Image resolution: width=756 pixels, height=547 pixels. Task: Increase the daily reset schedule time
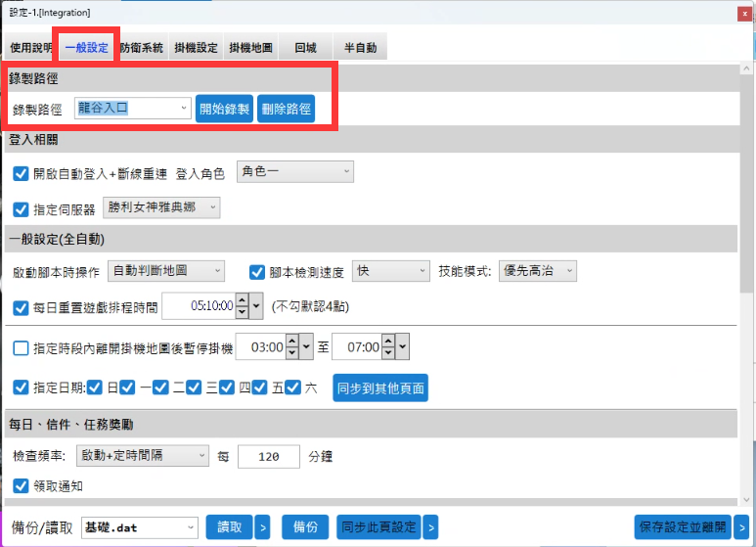[x=242, y=301]
